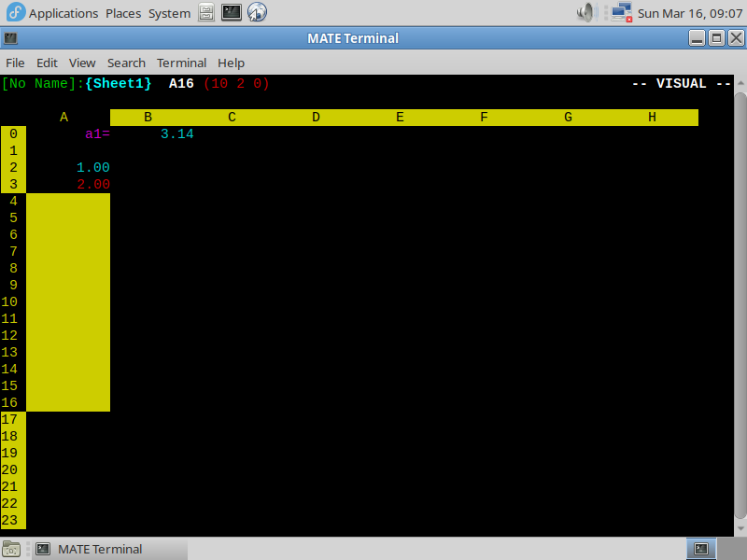Screen dimensions: 747x560
Task: Click cell B0 containing 3.14
Action: tap(176, 134)
